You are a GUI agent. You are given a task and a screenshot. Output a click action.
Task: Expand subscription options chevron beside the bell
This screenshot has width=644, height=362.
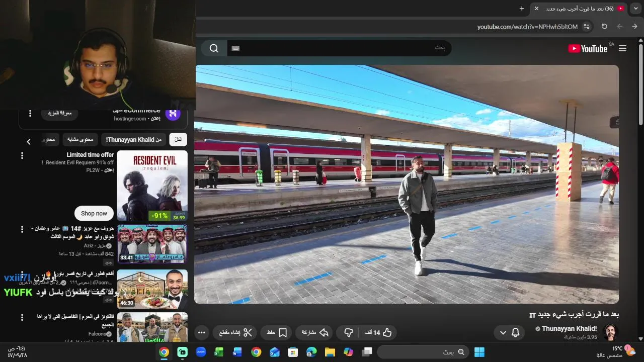click(503, 332)
